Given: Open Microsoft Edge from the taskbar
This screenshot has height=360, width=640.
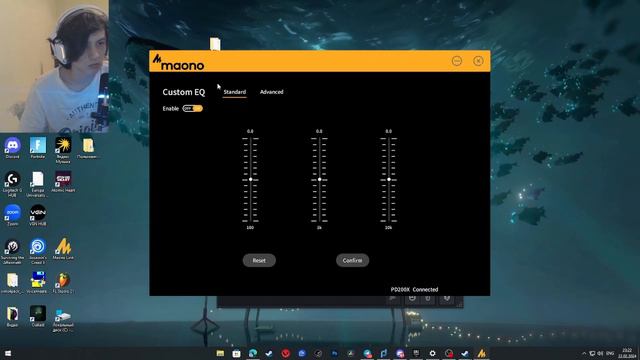Looking at the screenshot, I should (253, 353).
